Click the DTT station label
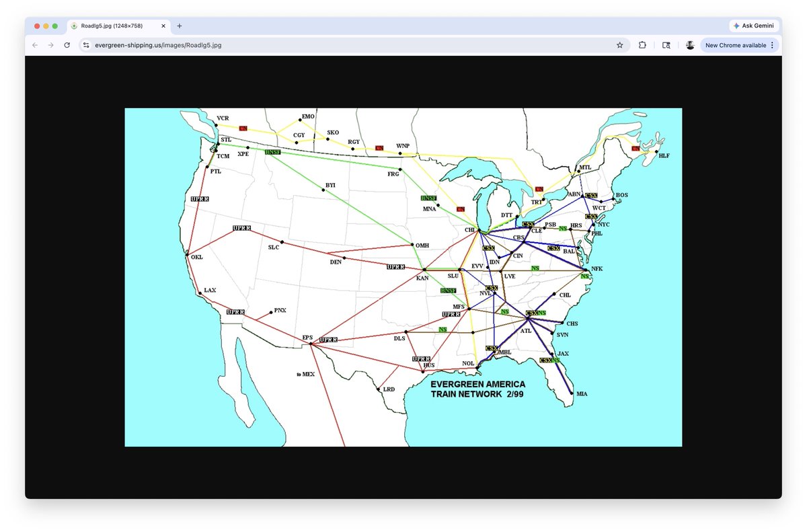This screenshot has height=532, width=807. pos(507,215)
